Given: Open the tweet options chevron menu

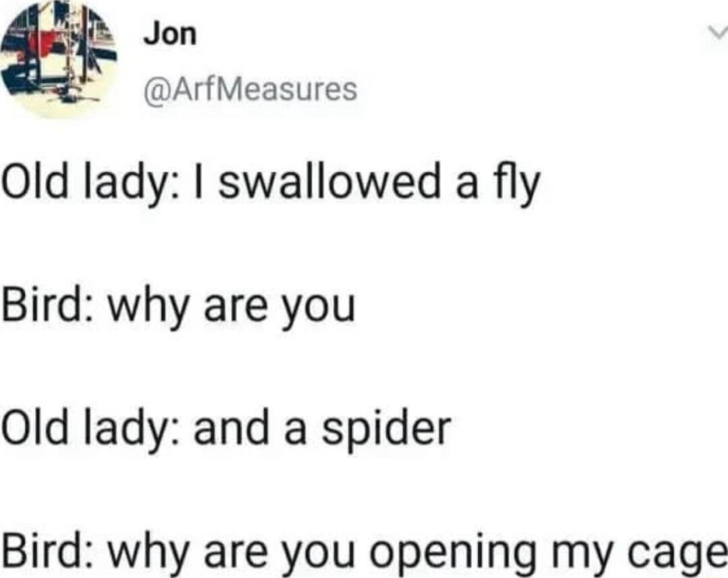Looking at the screenshot, I should coord(718,33).
